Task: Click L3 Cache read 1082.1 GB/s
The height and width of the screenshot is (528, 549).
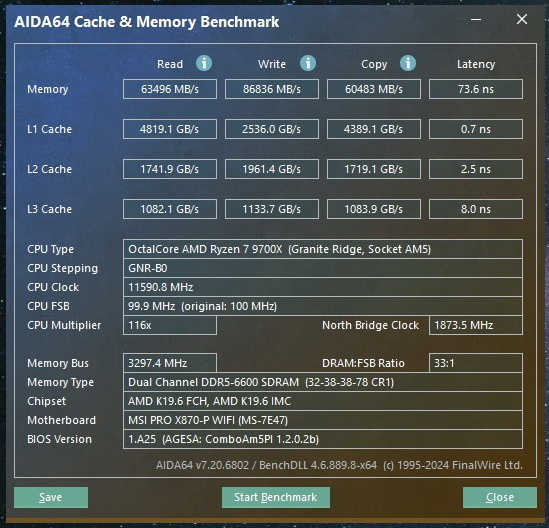Action: (x=170, y=209)
